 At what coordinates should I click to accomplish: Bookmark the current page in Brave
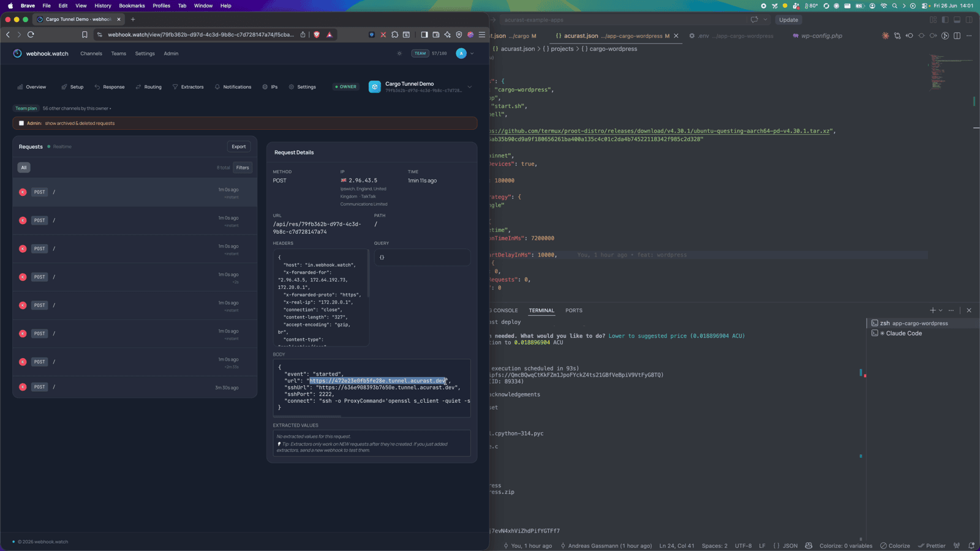pyautogui.click(x=85, y=35)
